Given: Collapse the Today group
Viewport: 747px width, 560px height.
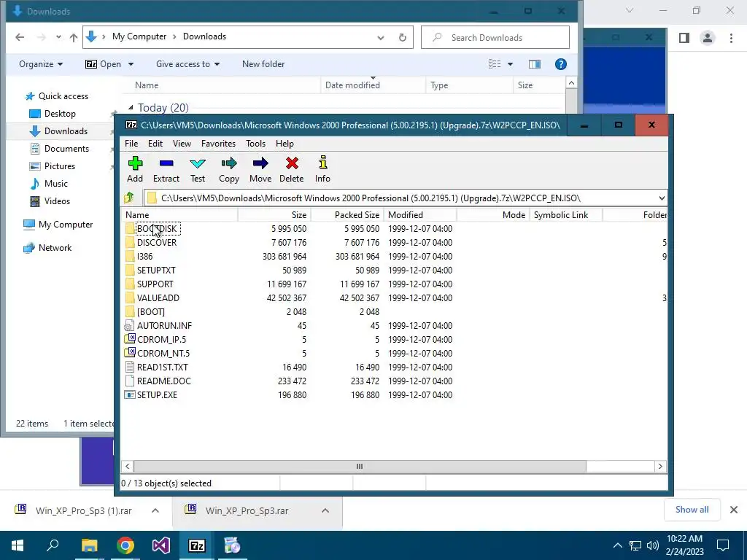Looking at the screenshot, I should pos(131,108).
